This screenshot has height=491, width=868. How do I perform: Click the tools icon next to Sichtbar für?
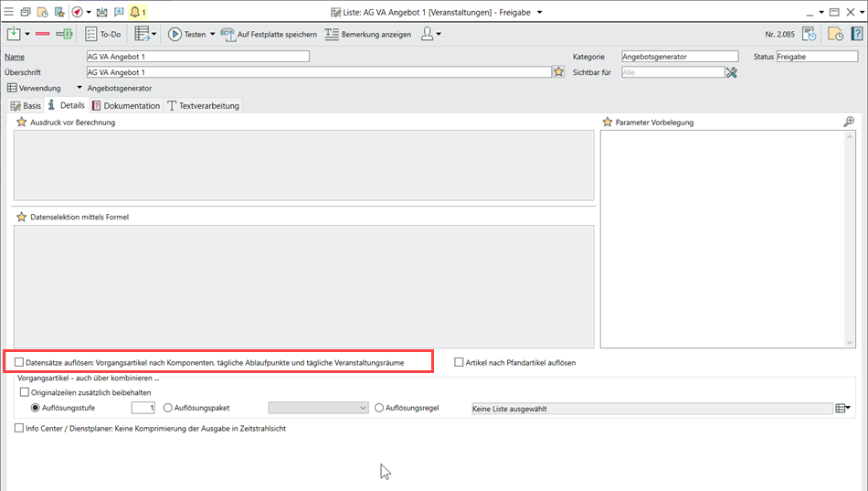(731, 72)
